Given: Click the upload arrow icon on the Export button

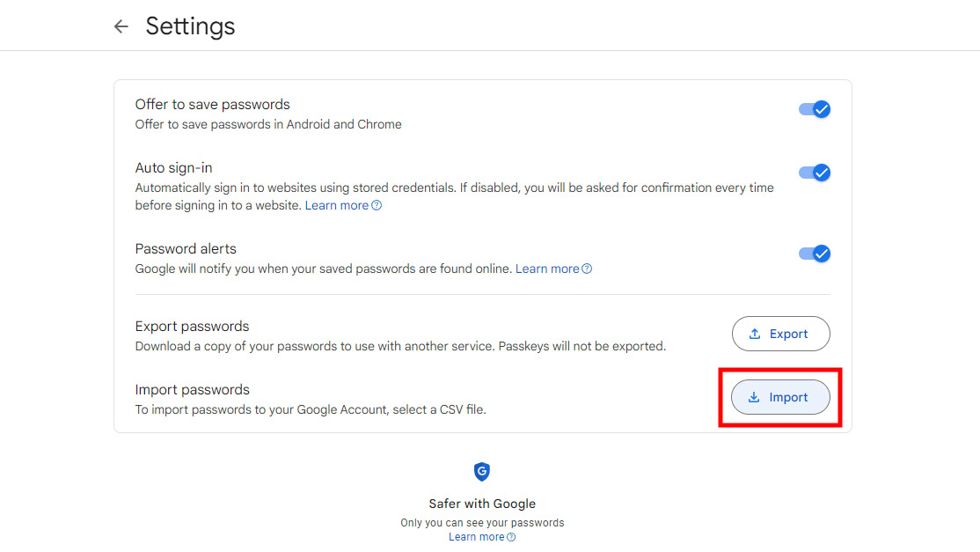Looking at the screenshot, I should 754,334.
